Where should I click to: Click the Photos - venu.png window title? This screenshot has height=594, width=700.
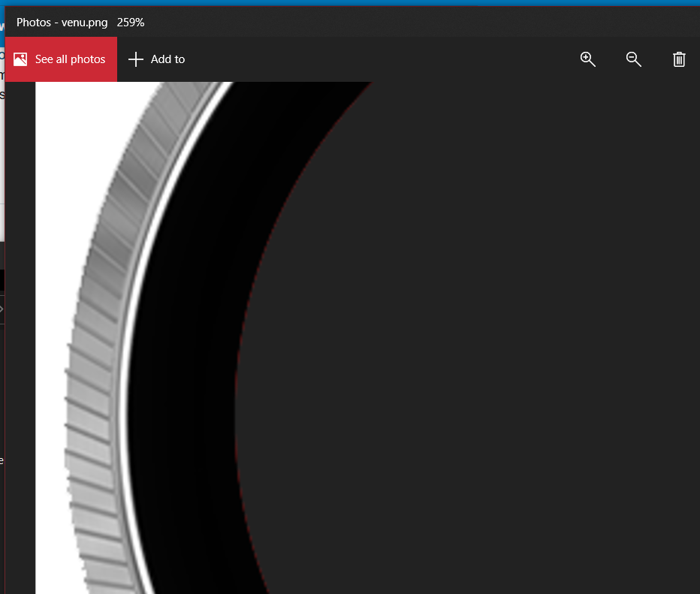pyautogui.click(x=62, y=23)
